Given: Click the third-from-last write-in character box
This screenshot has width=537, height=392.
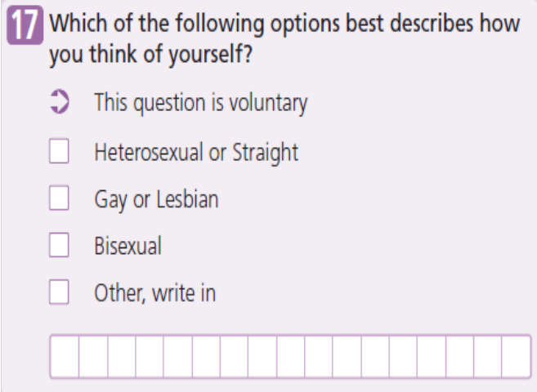Looking at the screenshot, I should point(460,355).
